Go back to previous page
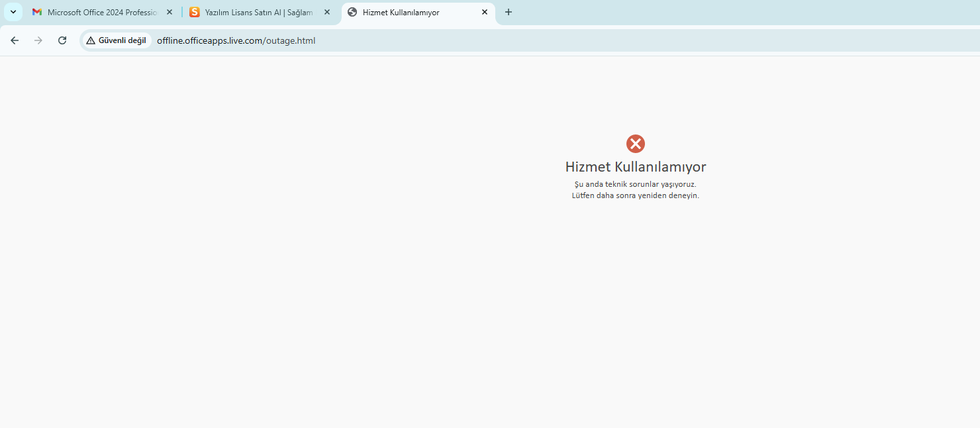 pyautogui.click(x=15, y=40)
